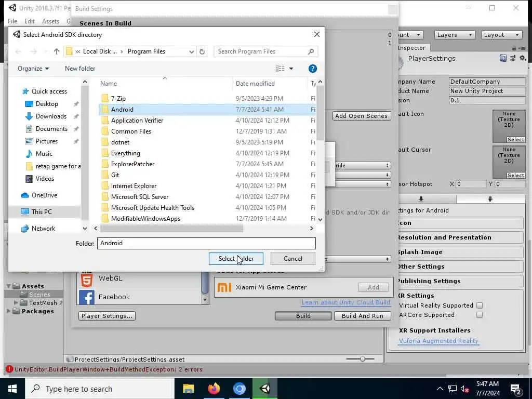The height and width of the screenshot is (399, 532).
Task: Select OneDrive in navigation pane
Action: point(45,195)
